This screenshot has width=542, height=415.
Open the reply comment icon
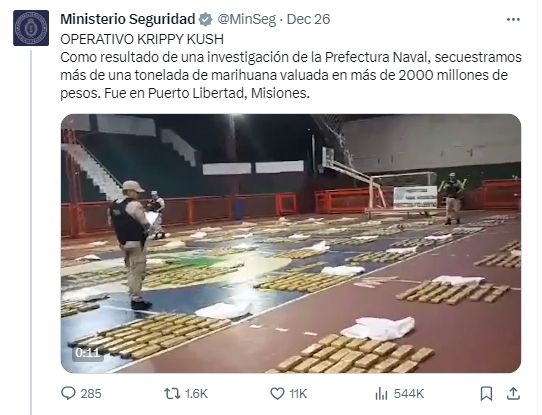click(68, 393)
